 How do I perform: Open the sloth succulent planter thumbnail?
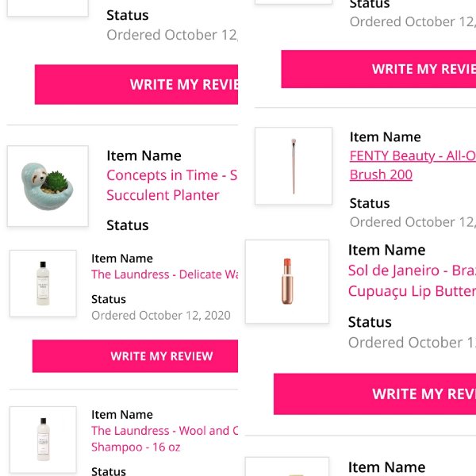tap(48, 186)
